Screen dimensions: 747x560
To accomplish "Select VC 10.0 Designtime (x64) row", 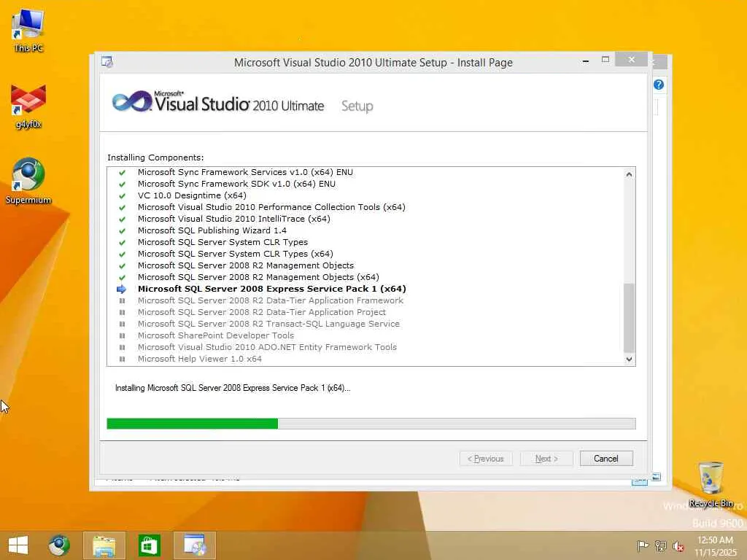I will 192,195.
